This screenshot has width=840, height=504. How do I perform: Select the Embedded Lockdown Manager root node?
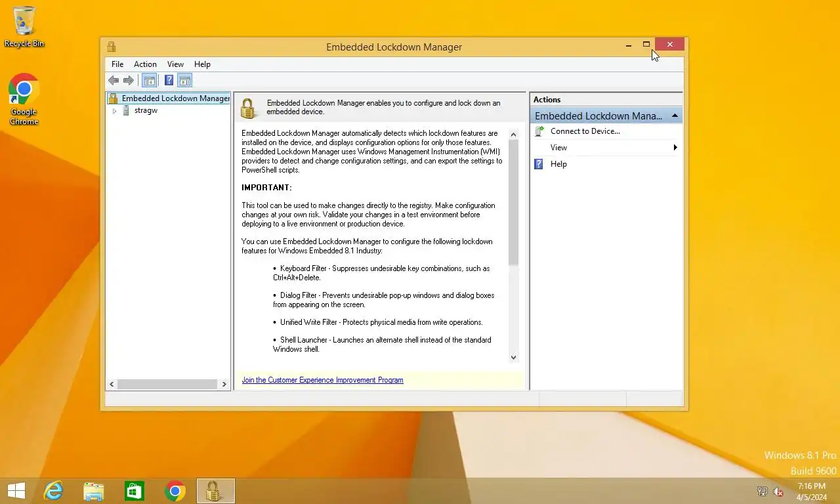point(169,98)
